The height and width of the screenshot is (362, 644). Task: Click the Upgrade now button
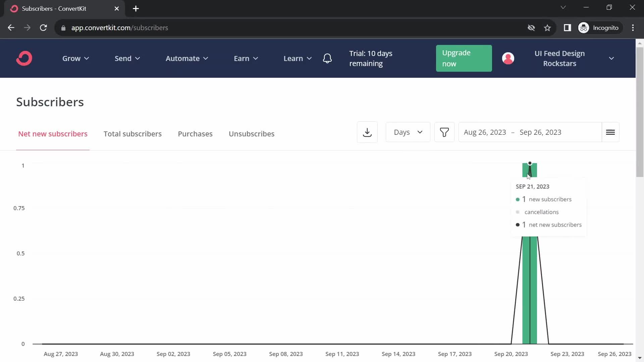tap(464, 58)
